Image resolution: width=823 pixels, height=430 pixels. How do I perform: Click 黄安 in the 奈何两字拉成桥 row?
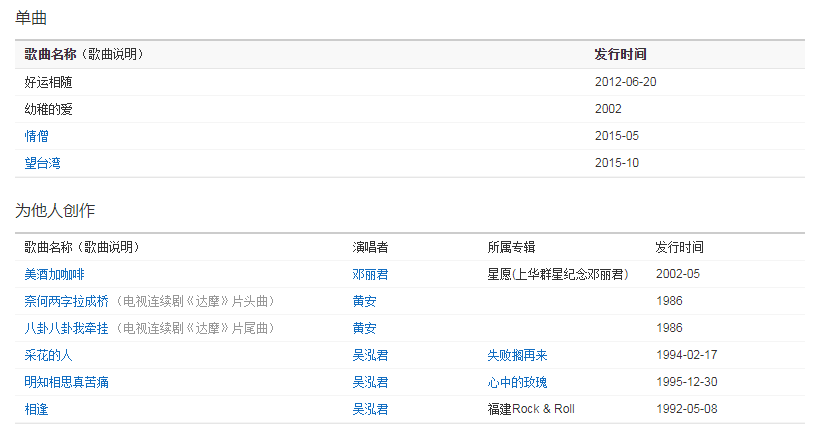click(x=364, y=301)
